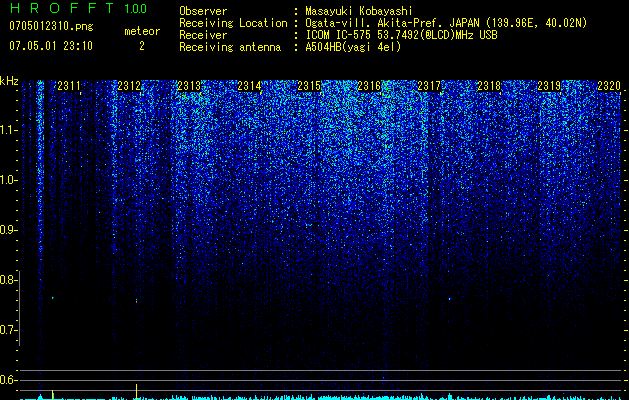Click the observer name Masayuki Kobayashi
The image size is (629, 400).
click(x=359, y=11)
